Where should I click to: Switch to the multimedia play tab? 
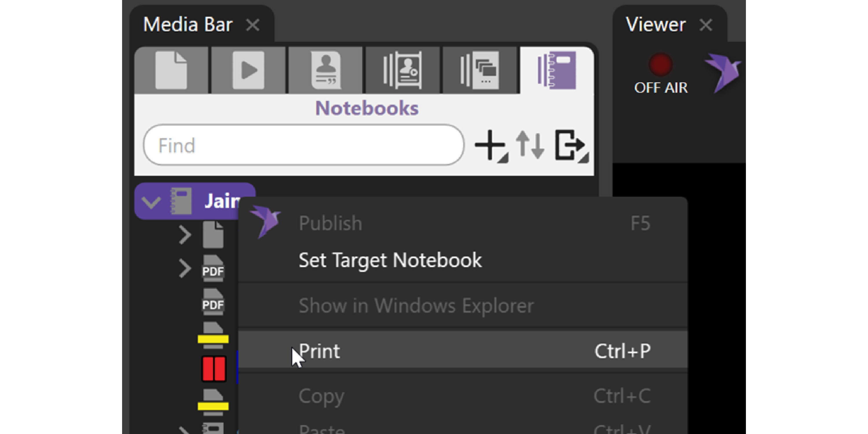tap(248, 70)
